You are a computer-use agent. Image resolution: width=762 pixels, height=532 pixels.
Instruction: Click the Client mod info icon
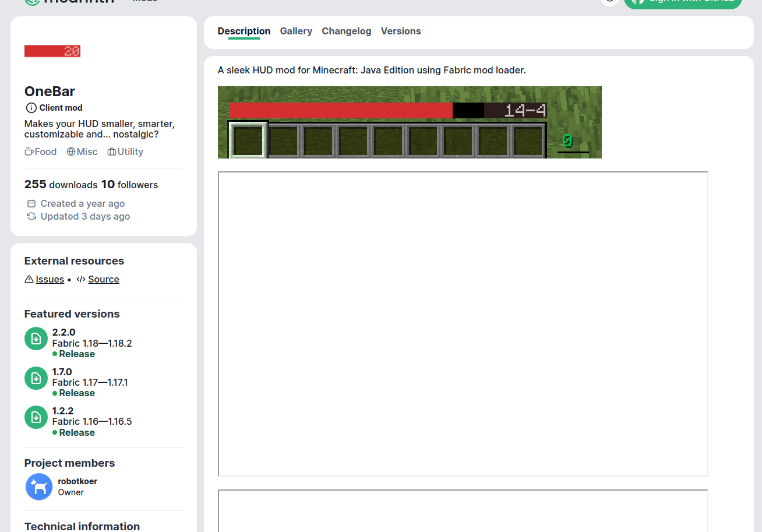click(x=30, y=107)
